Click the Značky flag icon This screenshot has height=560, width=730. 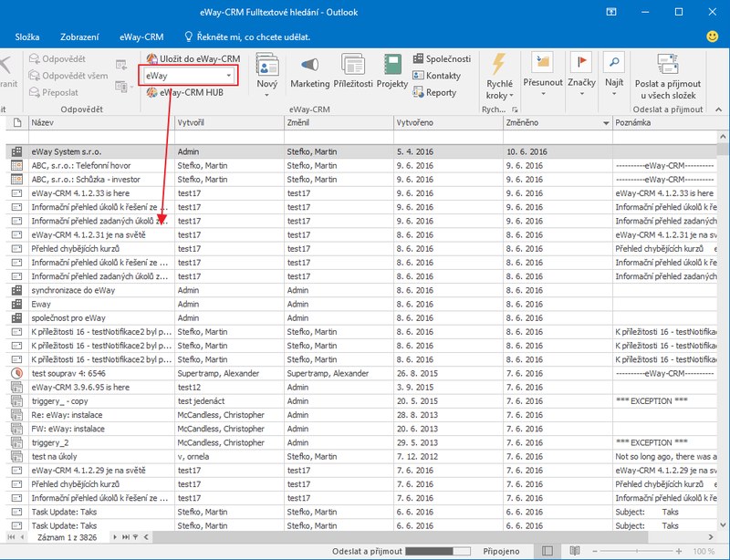581,62
